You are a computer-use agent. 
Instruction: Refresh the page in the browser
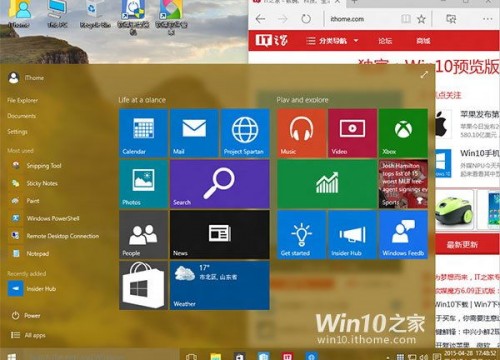click(x=306, y=19)
